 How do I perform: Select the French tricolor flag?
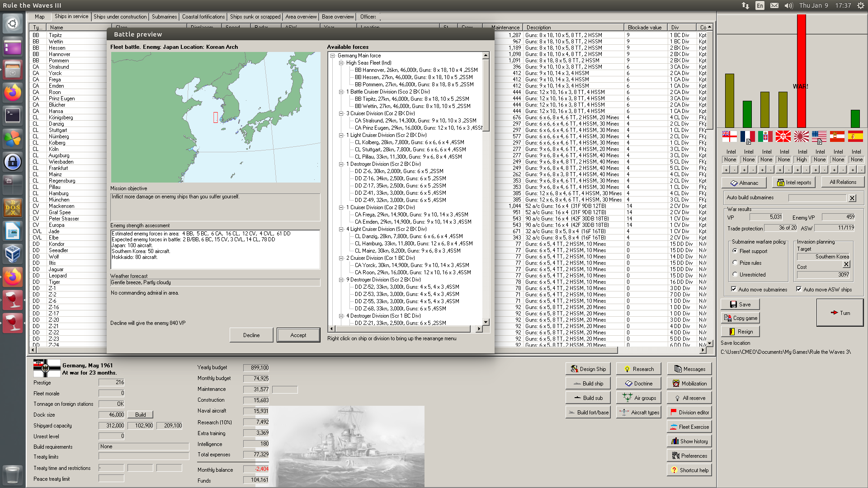point(748,136)
